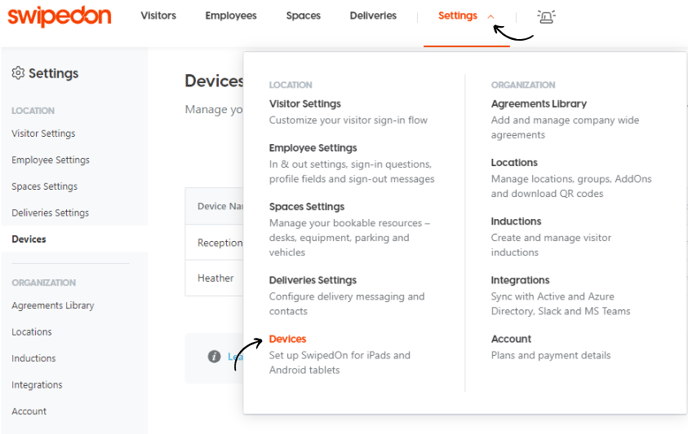This screenshot has width=688, height=434.
Task: Open Account in the sidebar
Action: click(x=29, y=411)
